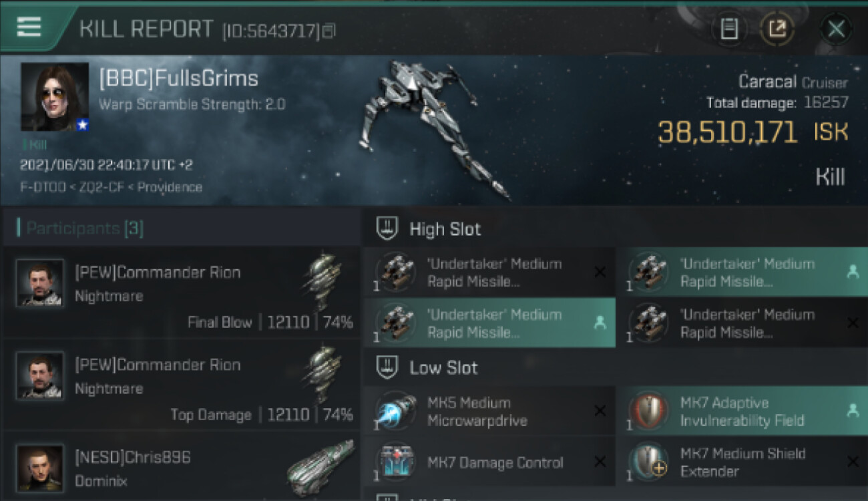Click the Participants [3] panel header
This screenshot has width=868, height=501.
pyautogui.click(x=180, y=228)
